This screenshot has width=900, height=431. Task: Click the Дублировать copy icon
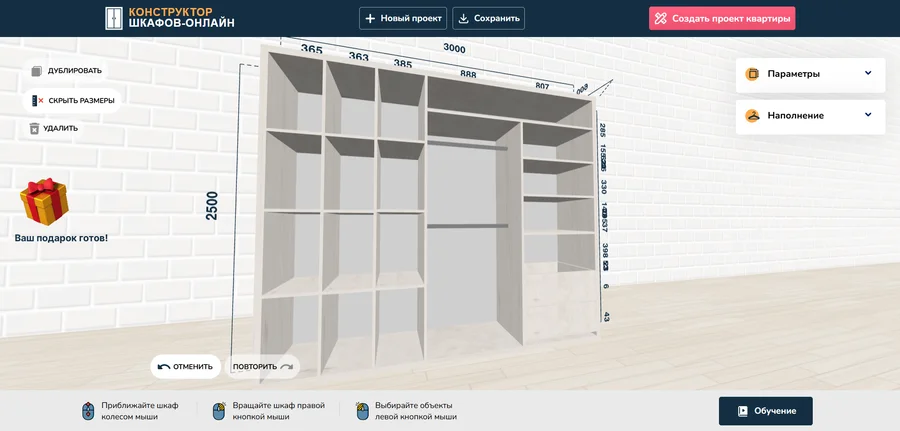37,71
